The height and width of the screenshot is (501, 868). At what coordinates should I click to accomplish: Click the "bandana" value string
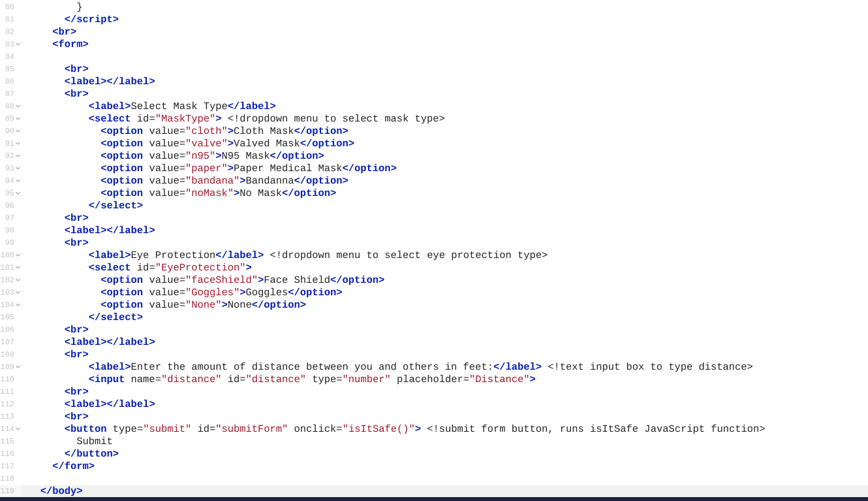pyautogui.click(x=213, y=181)
